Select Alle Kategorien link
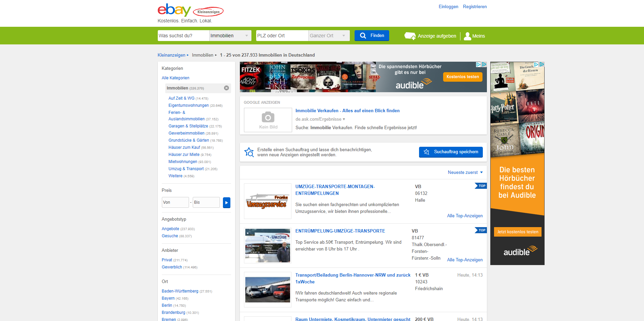The height and width of the screenshot is (321, 644). (175, 78)
